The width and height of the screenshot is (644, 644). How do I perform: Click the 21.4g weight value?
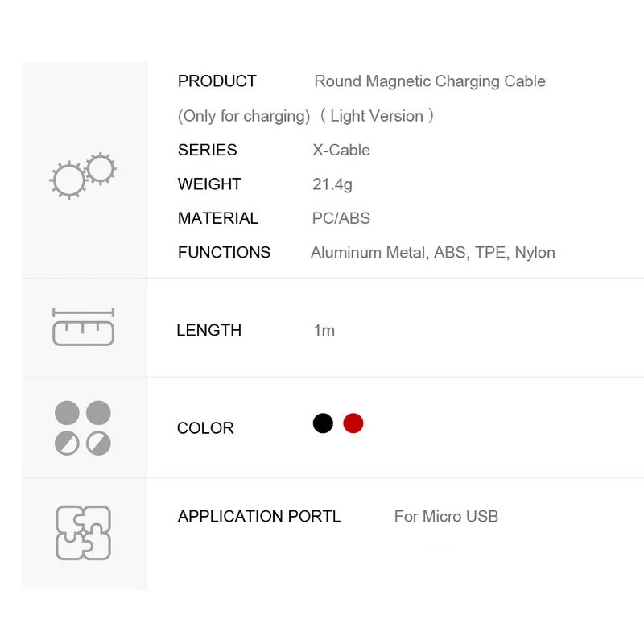[x=332, y=184]
